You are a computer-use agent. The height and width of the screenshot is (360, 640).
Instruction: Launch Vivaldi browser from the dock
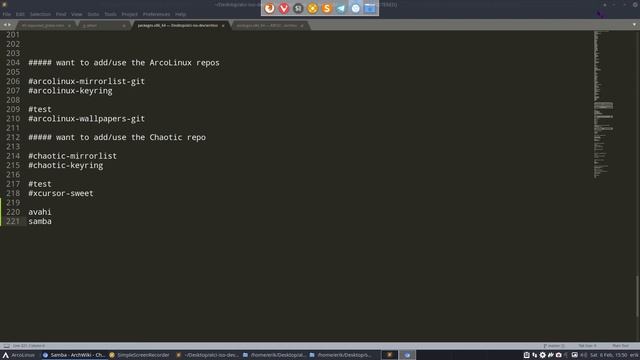point(284,8)
